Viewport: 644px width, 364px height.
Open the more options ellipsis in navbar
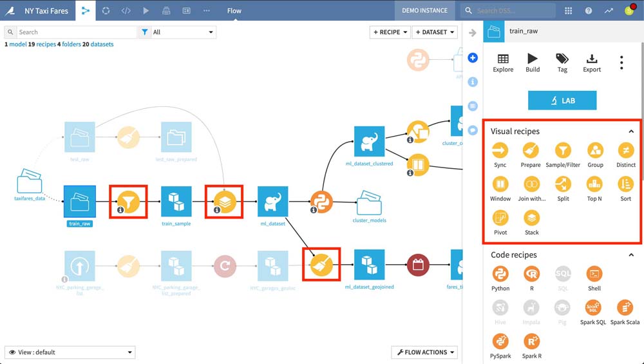(x=207, y=11)
